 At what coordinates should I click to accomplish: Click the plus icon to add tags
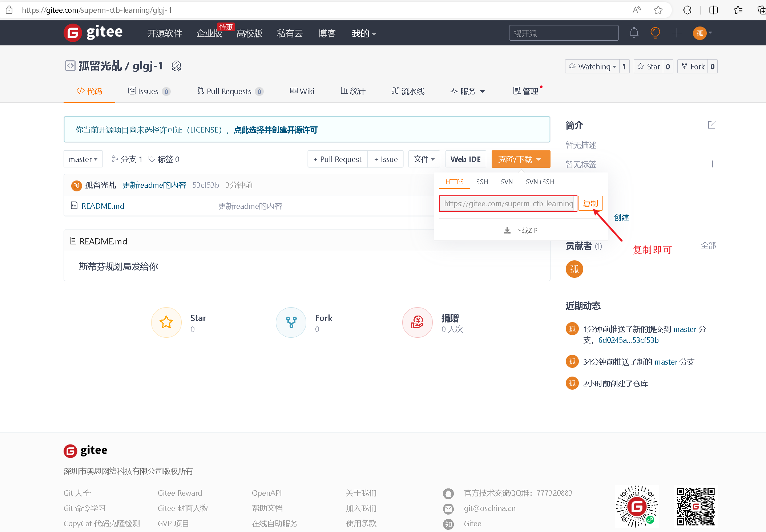click(x=712, y=164)
